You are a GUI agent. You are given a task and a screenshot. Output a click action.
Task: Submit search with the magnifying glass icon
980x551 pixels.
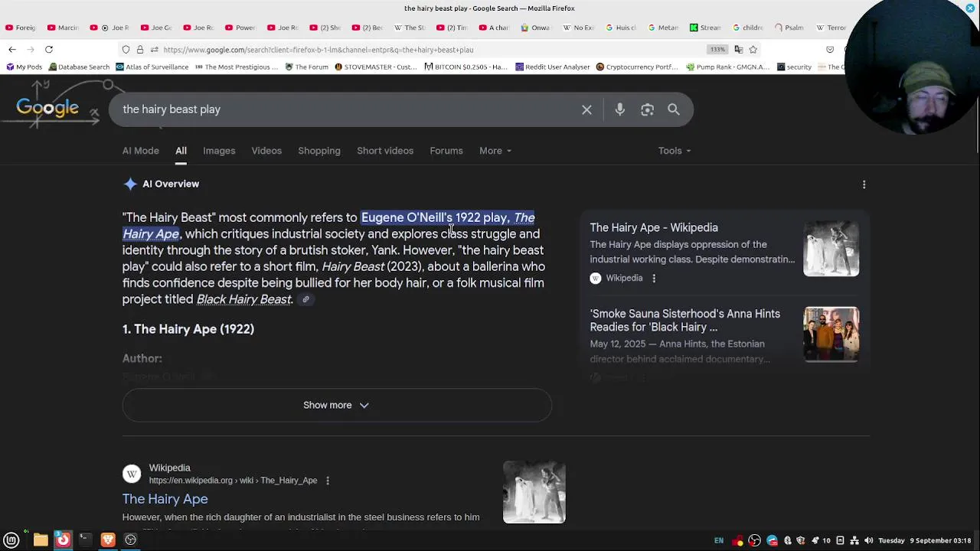click(674, 109)
